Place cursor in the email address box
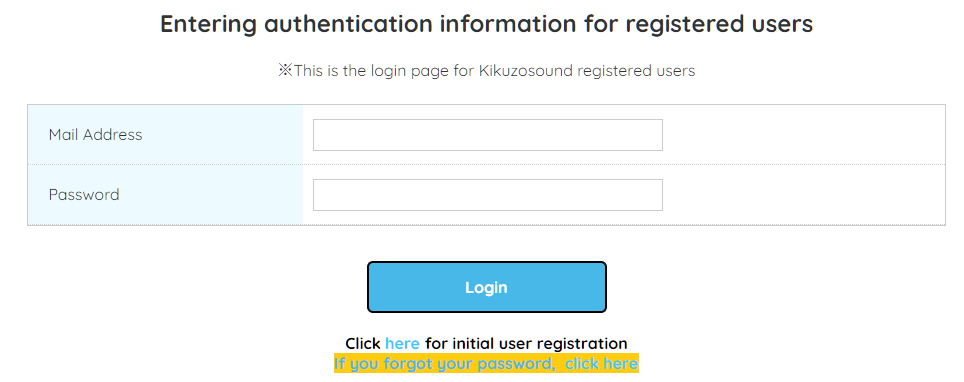Screen dimensions: 964x382 488,135
